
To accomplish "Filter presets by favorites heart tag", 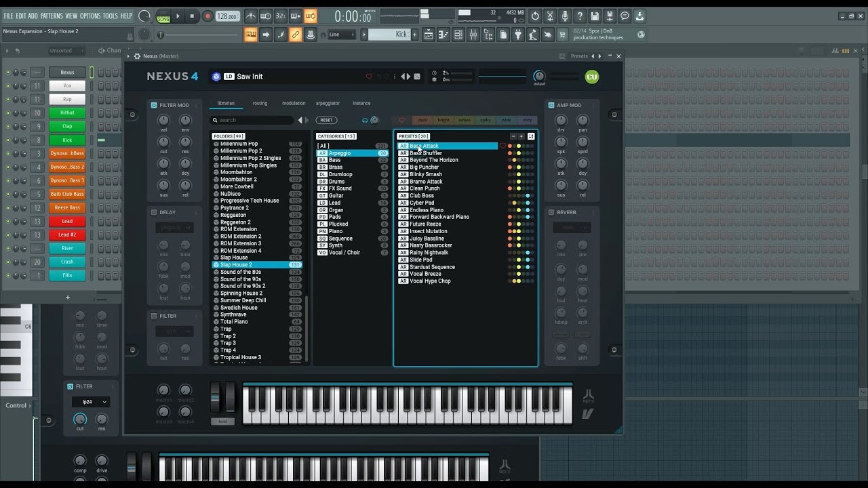I will pyautogui.click(x=401, y=120).
